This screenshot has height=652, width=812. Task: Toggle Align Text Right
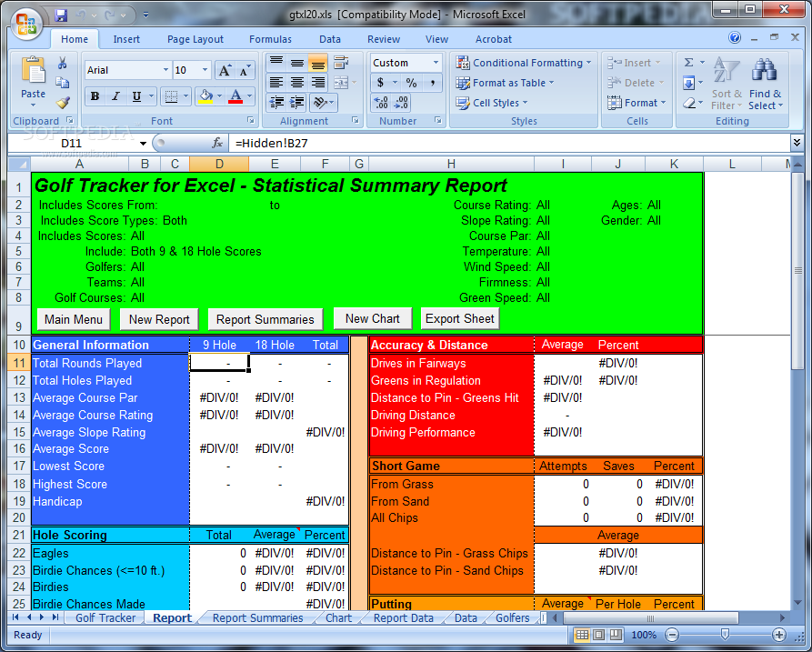click(318, 83)
